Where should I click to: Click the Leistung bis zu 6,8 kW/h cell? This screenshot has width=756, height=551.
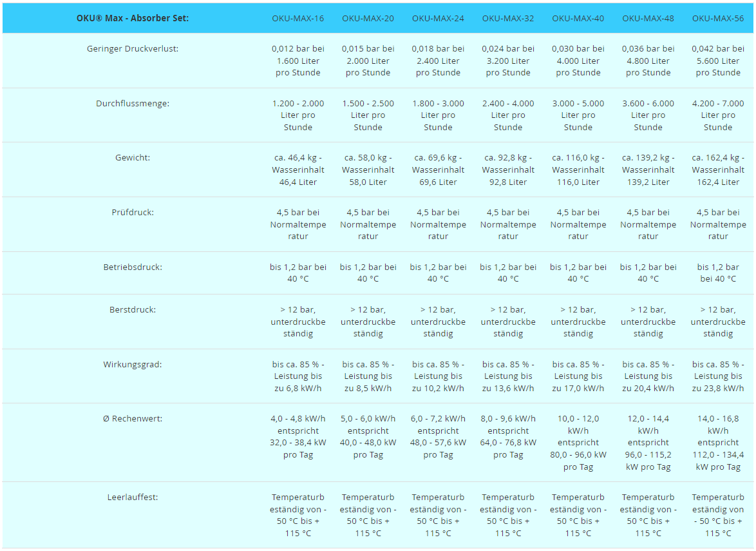point(298,376)
